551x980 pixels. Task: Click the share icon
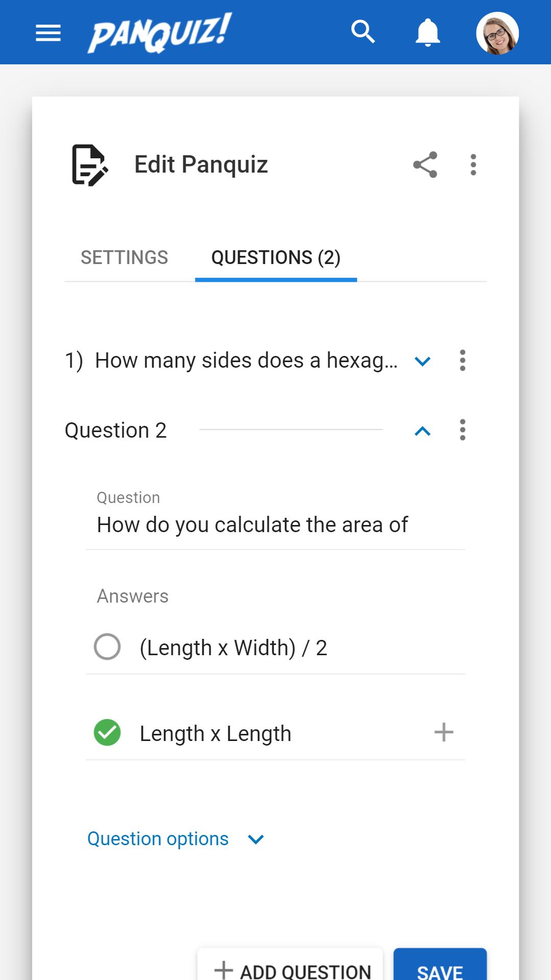(425, 164)
